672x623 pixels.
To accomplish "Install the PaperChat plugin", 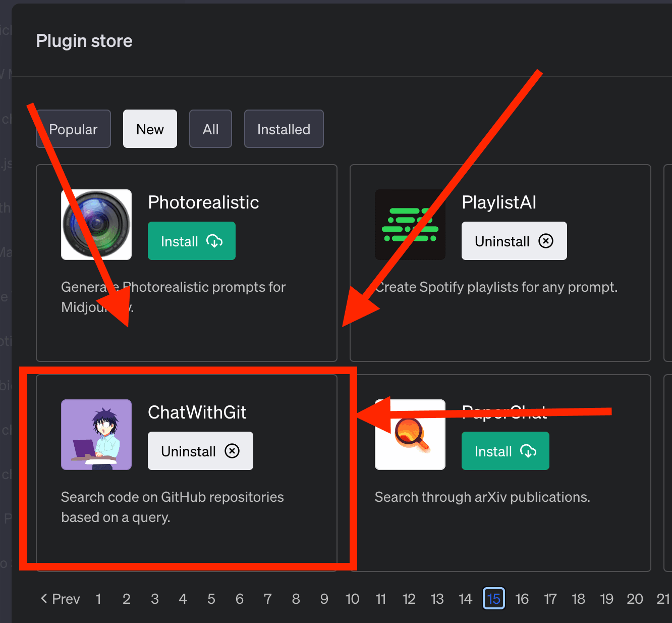I will coord(506,451).
